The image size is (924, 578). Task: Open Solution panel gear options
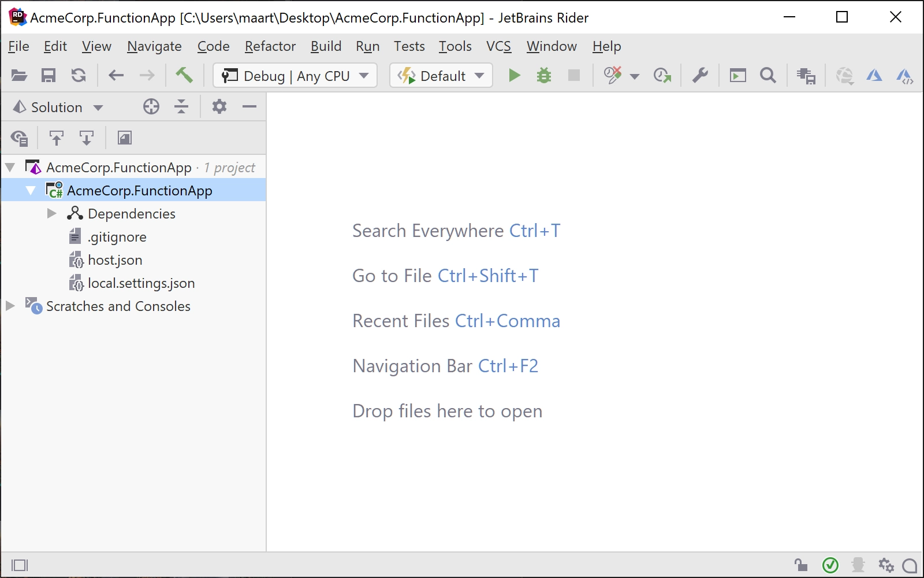coord(219,106)
